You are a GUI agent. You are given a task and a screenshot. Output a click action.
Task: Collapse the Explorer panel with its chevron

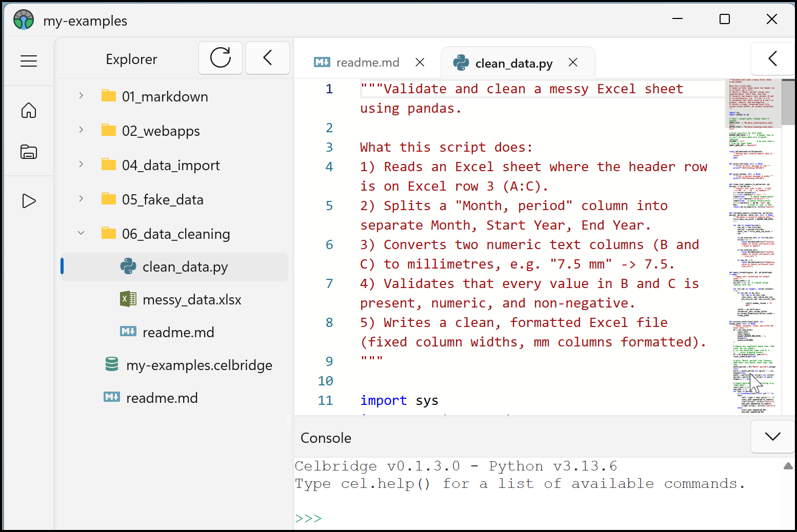point(267,58)
